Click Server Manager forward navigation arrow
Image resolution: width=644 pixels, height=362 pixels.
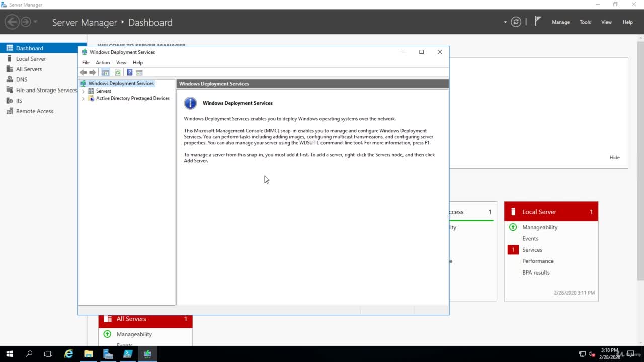click(x=25, y=22)
